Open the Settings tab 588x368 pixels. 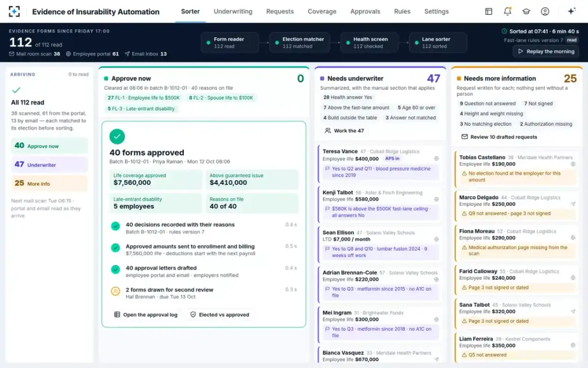point(436,11)
